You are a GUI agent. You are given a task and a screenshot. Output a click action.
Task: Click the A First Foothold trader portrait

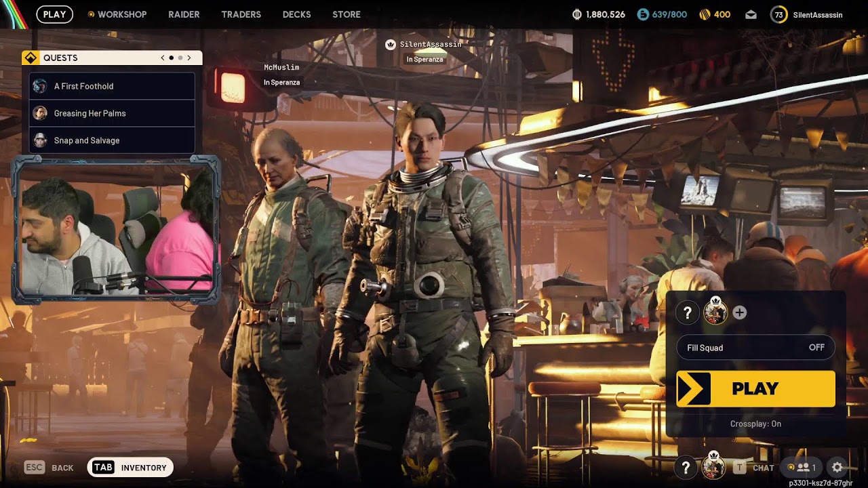(x=40, y=86)
